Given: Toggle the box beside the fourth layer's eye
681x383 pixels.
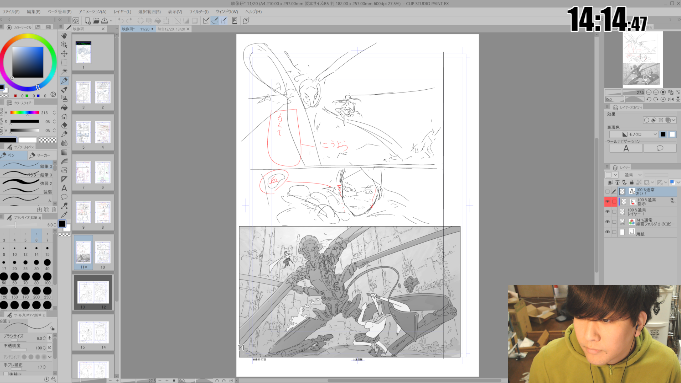Looking at the screenshot, I should point(614,222).
